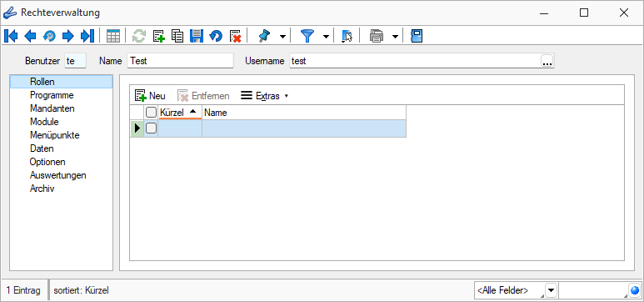The image size is (644, 302).
Task: Open the Extras dropdown menu
Action: click(264, 96)
